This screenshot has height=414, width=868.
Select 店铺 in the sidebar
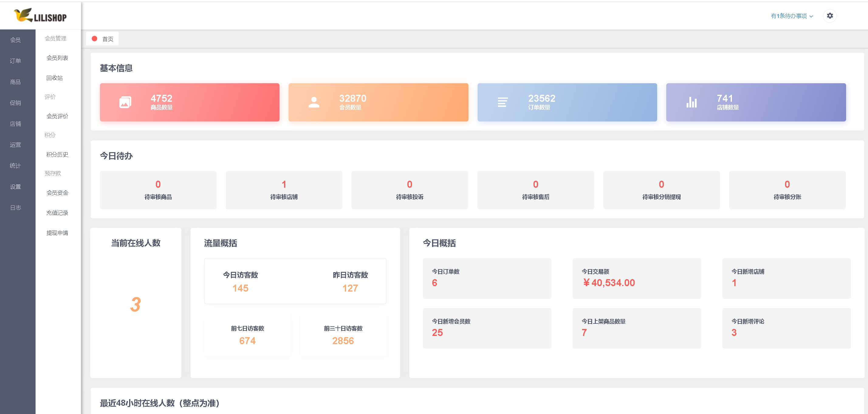click(15, 124)
